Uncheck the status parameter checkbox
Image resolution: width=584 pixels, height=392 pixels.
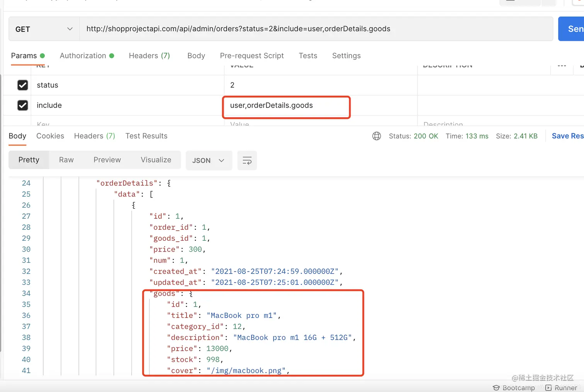pos(23,85)
